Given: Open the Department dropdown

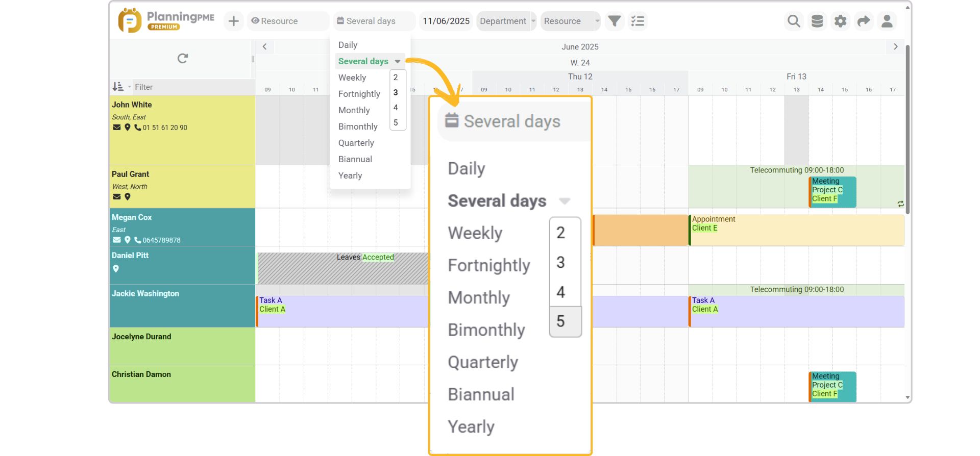Looking at the screenshot, I should [x=506, y=21].
